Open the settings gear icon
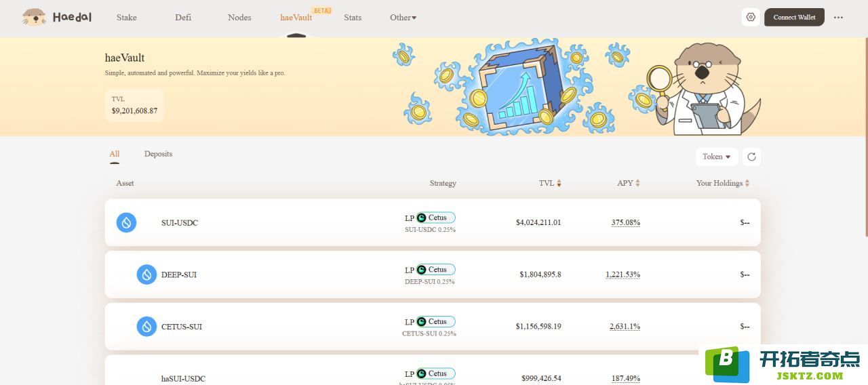This screenshot has height=385, width=868. tap(750, 17)
